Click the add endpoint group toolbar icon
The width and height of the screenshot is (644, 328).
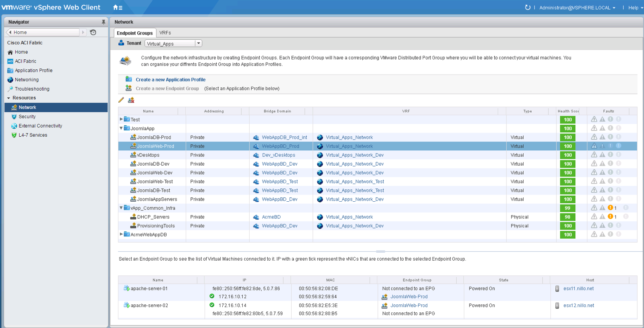click(131, 100)
